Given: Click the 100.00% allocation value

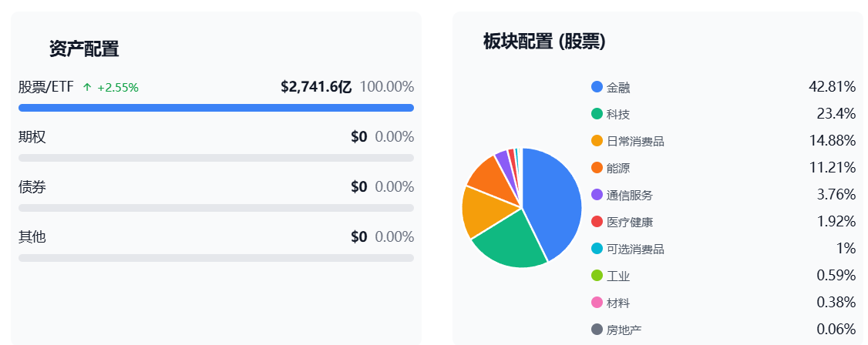Looking at the screenshot, I should coord(387,87).
